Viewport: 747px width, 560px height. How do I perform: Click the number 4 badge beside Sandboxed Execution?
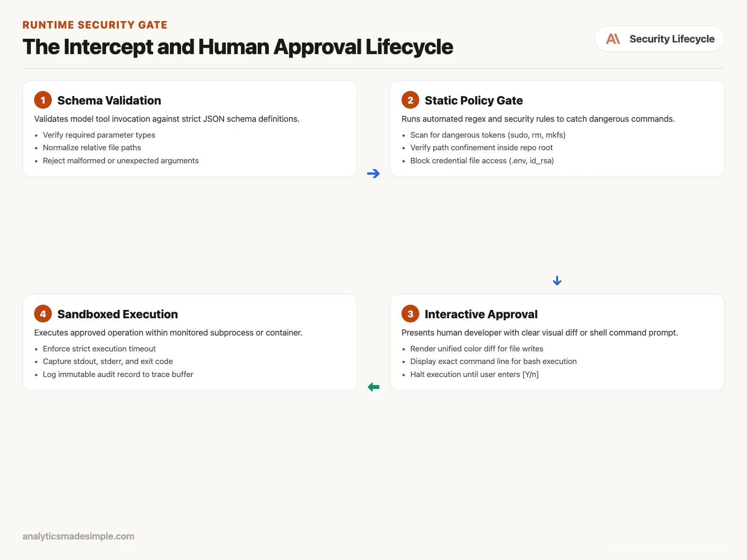click(43, 314)
